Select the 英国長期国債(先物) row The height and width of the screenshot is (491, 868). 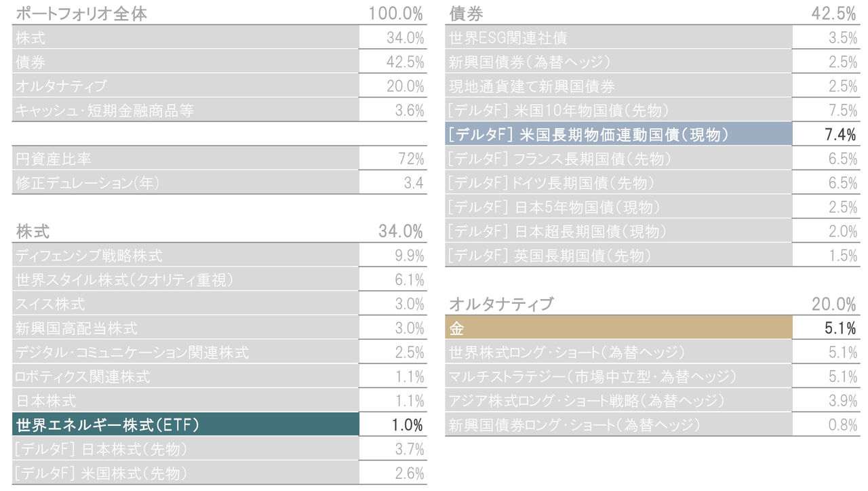(652, 256)
